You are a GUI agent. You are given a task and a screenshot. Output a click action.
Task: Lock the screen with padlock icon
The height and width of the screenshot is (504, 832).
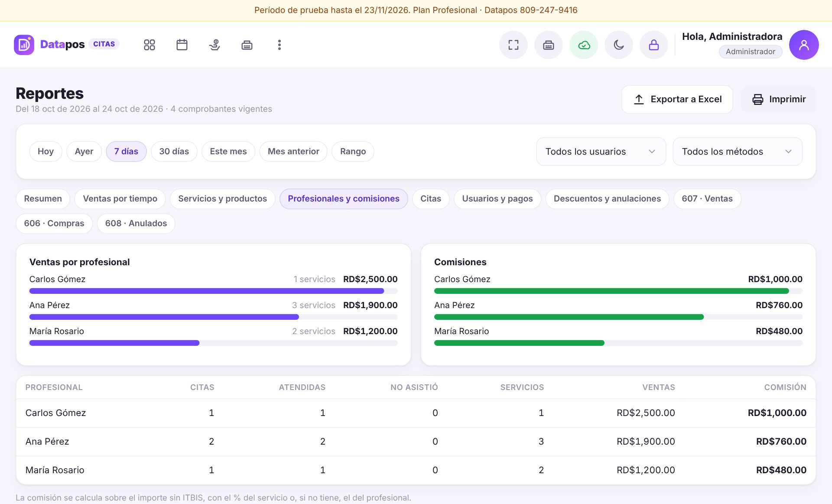point(654,45)
